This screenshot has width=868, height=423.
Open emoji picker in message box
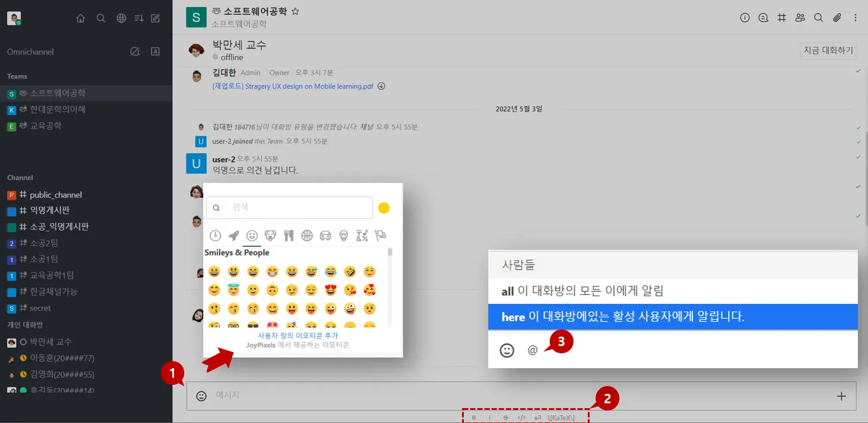point(201,396)
